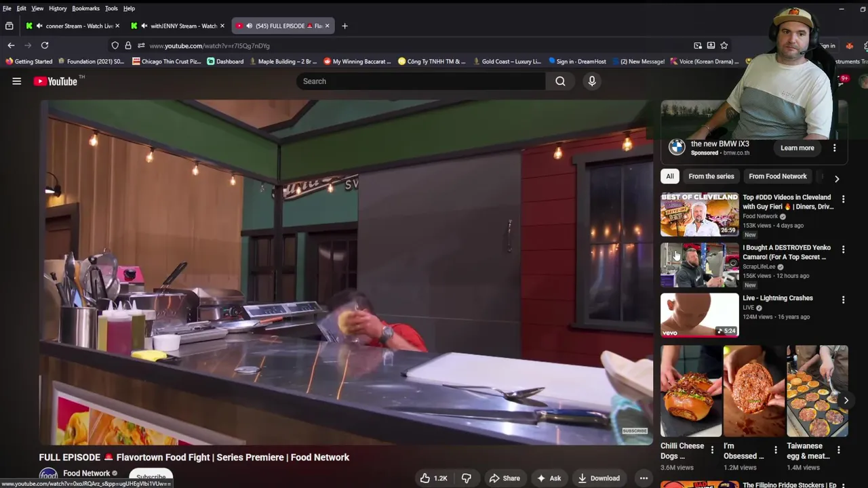Open the tracking protection shield icon

click(115, 45)
